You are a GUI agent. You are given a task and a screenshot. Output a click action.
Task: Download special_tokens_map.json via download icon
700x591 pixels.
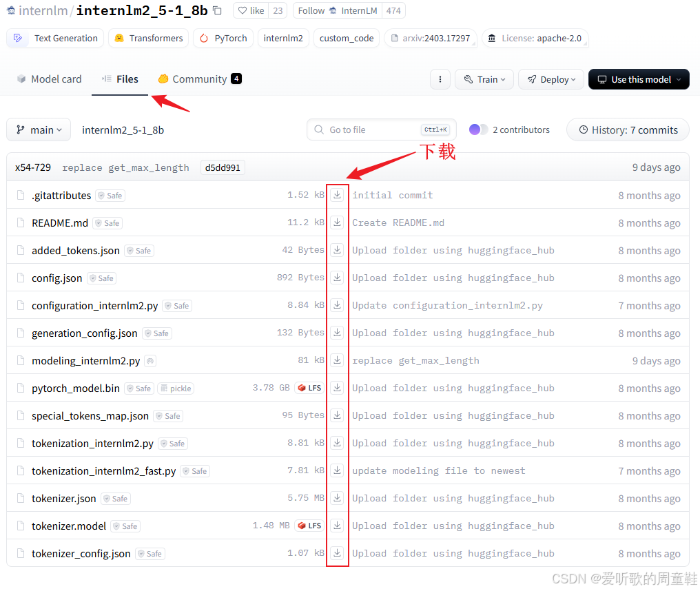coord(337,415)
